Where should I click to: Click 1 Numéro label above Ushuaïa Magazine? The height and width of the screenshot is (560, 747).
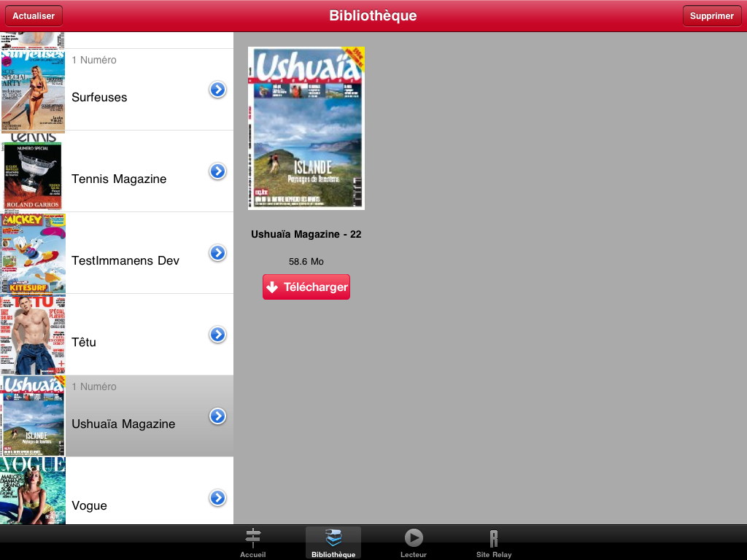pos(94,386)
